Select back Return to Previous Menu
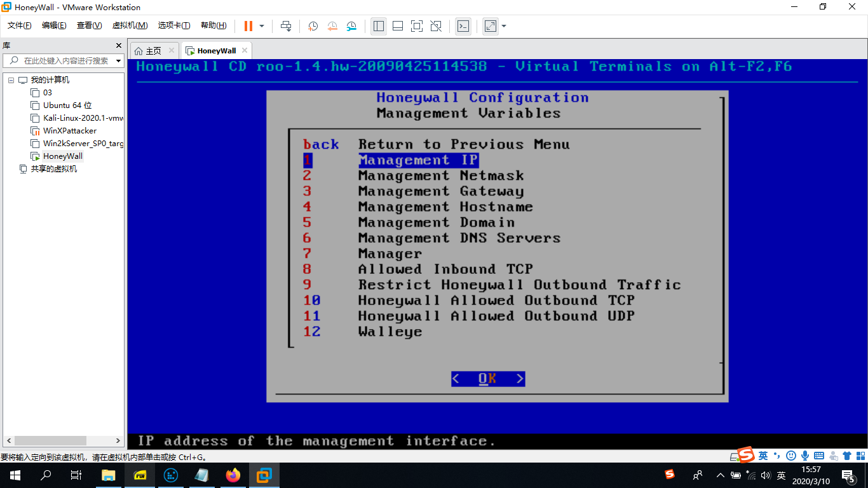 point(437,144)
